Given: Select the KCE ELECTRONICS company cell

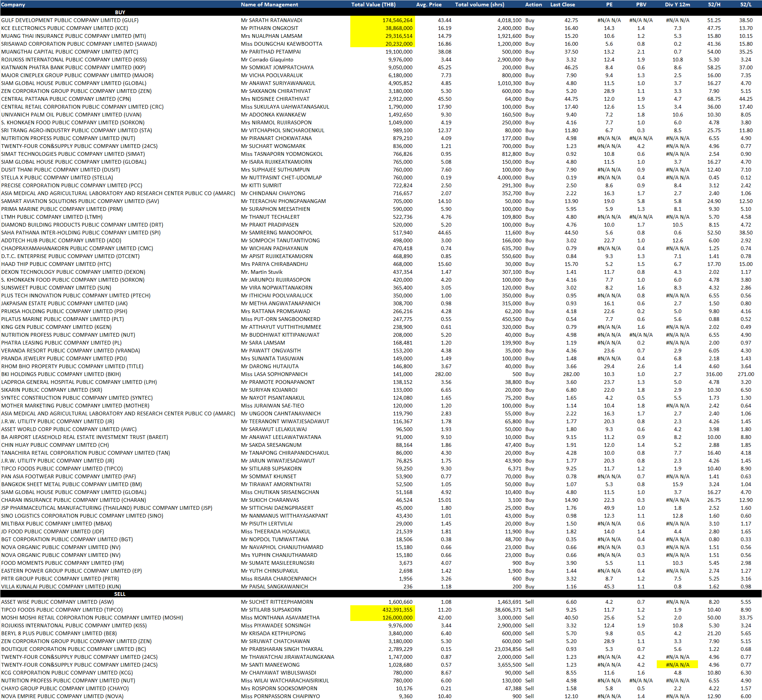Looking at the screenshot, I should coord(64,28).
